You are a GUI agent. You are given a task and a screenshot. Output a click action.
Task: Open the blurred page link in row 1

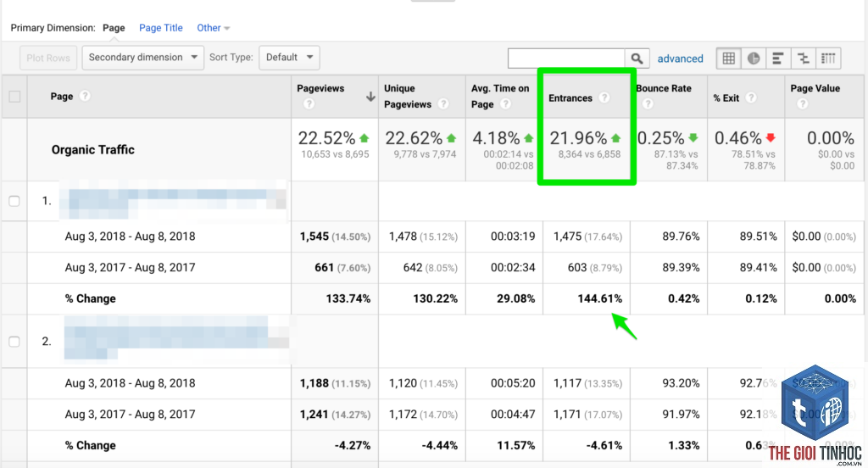[173, 201]
